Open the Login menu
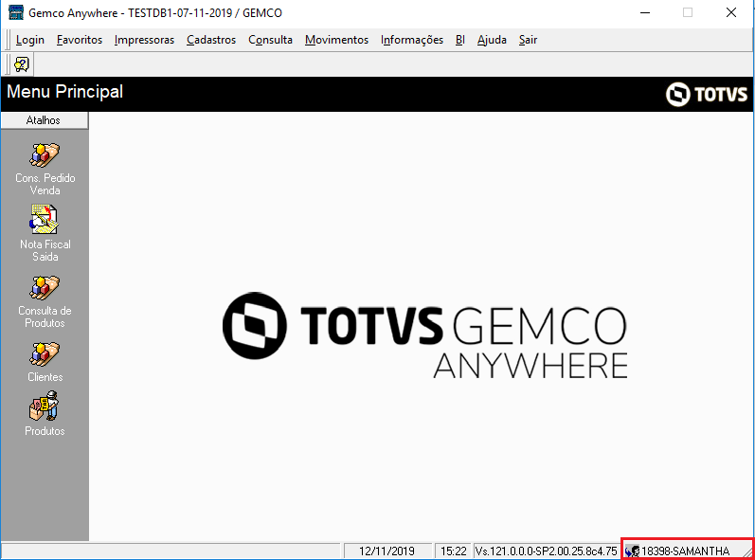 [30, 40]
